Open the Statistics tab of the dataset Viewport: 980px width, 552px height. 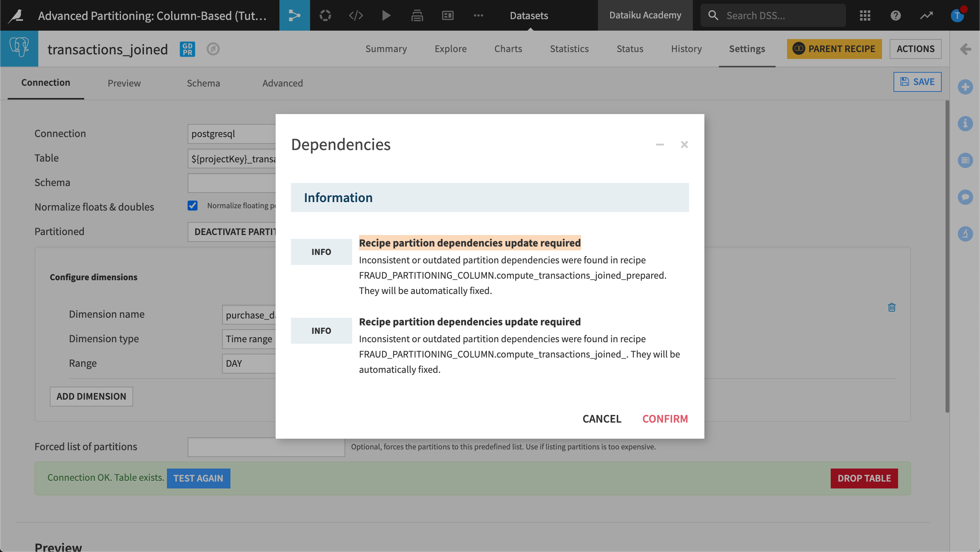point(569,49)
